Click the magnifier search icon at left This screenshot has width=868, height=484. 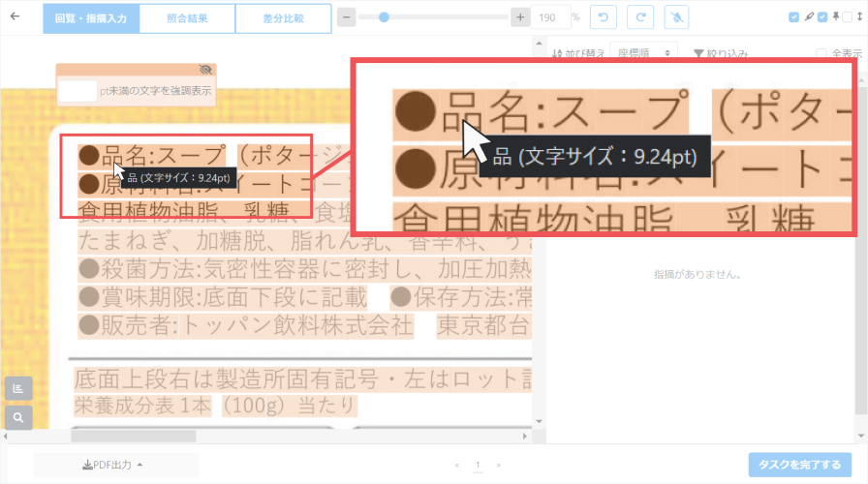click(x=18, y=418)
